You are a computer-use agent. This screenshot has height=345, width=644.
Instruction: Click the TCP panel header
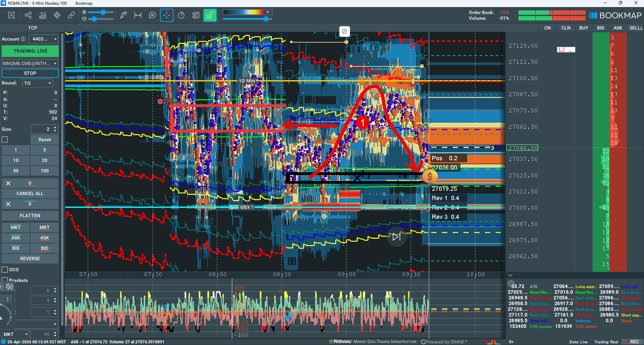[32, 28]
